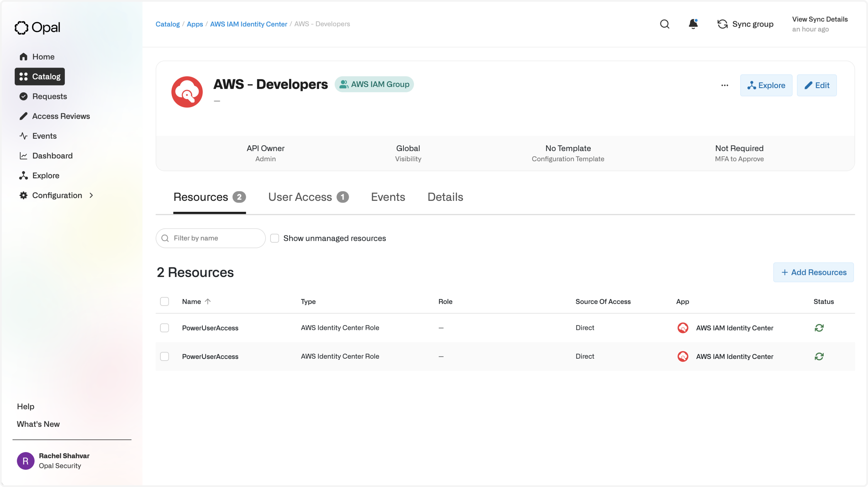
Task: Enable Show unmanaged resources checkbox
Action: click(x=275, y=238)
